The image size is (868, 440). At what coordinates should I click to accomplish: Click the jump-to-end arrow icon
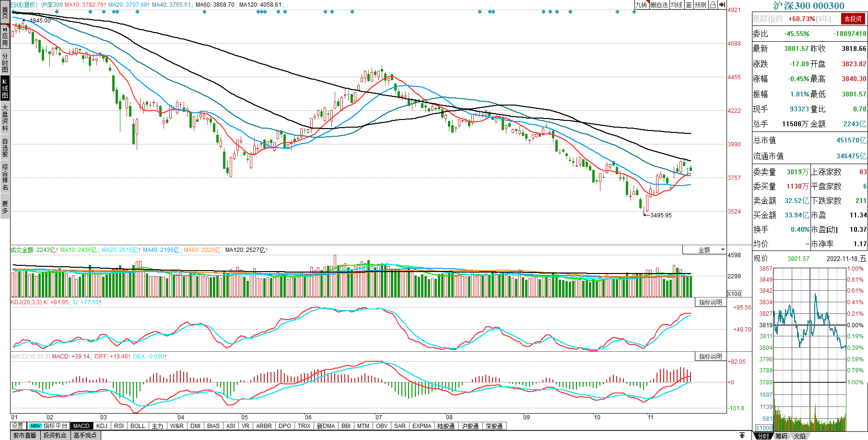click(x=722, y=5)
